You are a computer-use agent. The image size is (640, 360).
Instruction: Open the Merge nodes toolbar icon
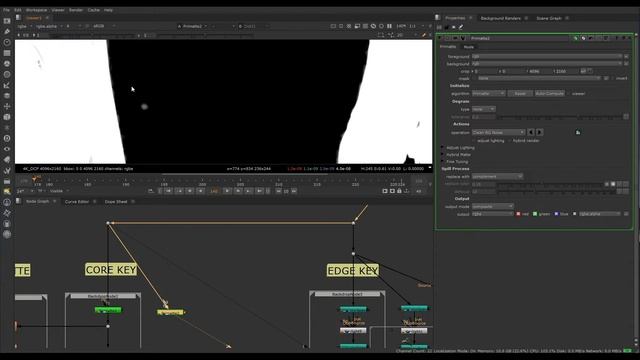(7, 96)
